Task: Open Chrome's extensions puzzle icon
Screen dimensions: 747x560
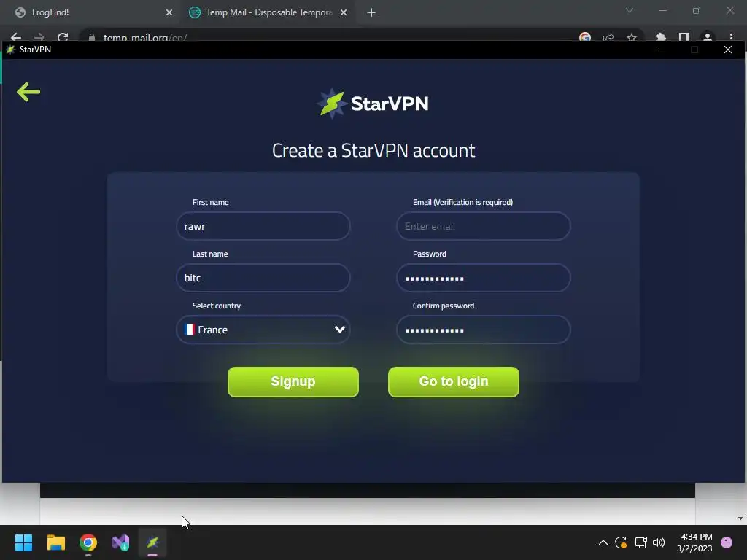Action: click(x=660, y=37)
